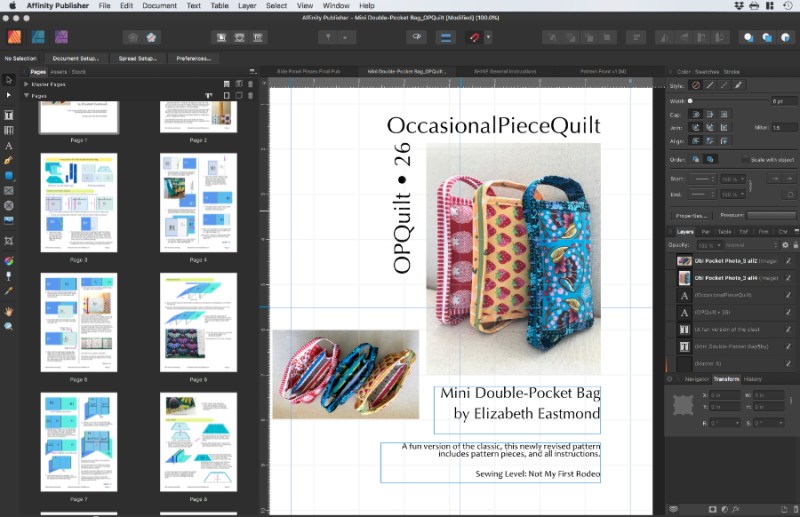The width and height of the screenshot is (800, 517).
Task: Hide the Master A layer
Action: 788,364
